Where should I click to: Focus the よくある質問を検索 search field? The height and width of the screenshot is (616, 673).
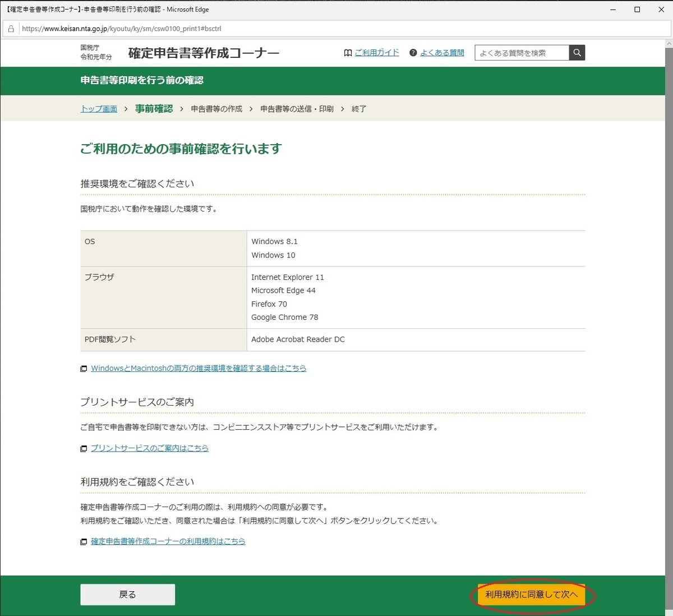pyautogui.click(x=522, y=53)
